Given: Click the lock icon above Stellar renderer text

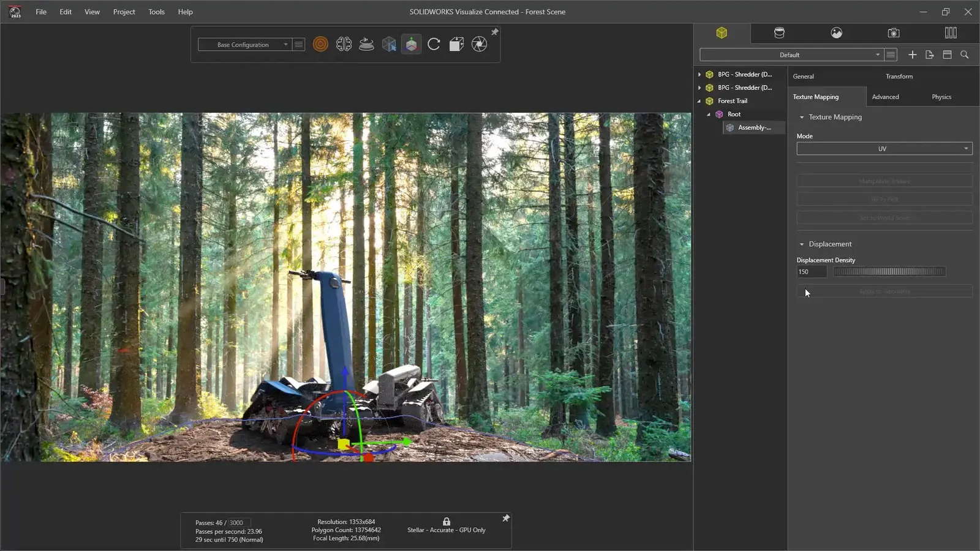Looking at the screenshot, I should [447, 522].
